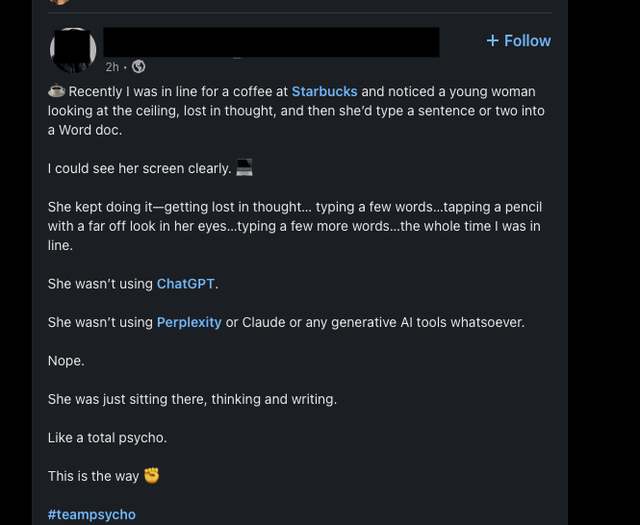Click the redacted author name bar
This screenshot has width=640, height=525.
click(x=271, y=42)
